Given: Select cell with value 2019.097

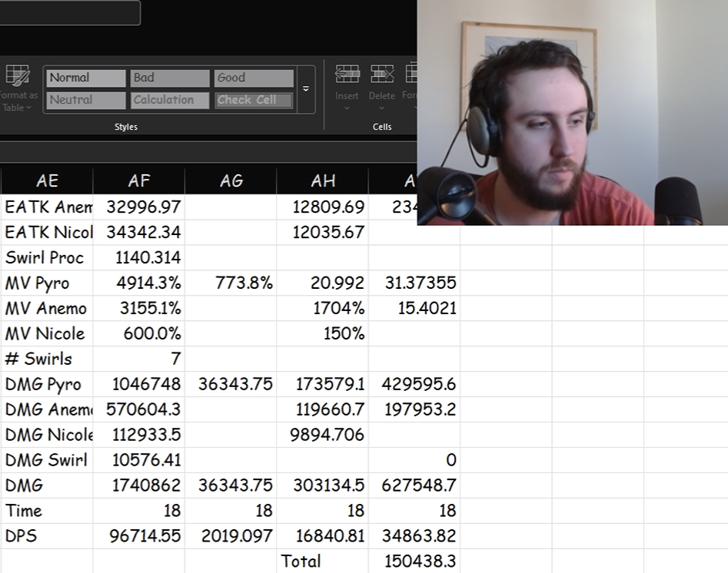Looking at the screenshot, I should pos(231,536).
